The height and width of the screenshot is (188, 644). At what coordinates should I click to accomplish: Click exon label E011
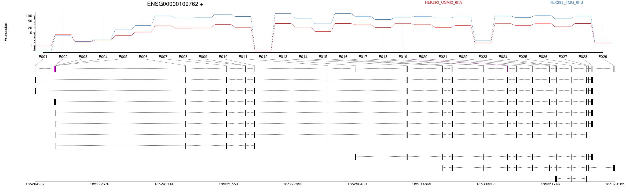pos(243,57)
